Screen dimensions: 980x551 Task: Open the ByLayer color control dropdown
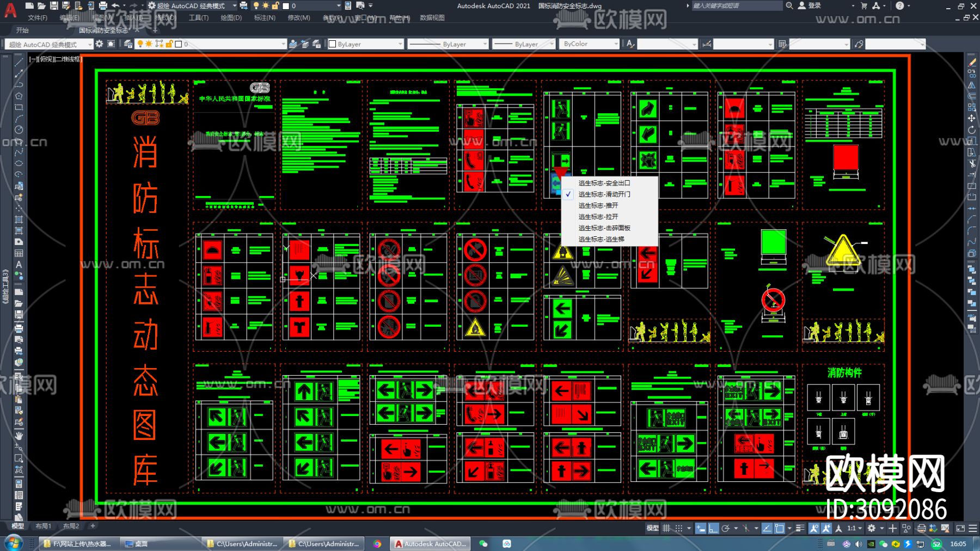pos(366,44)
